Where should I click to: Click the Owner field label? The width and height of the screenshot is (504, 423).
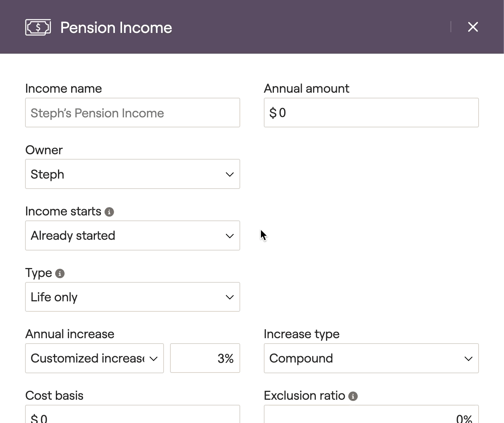click(x=44, y=150)
